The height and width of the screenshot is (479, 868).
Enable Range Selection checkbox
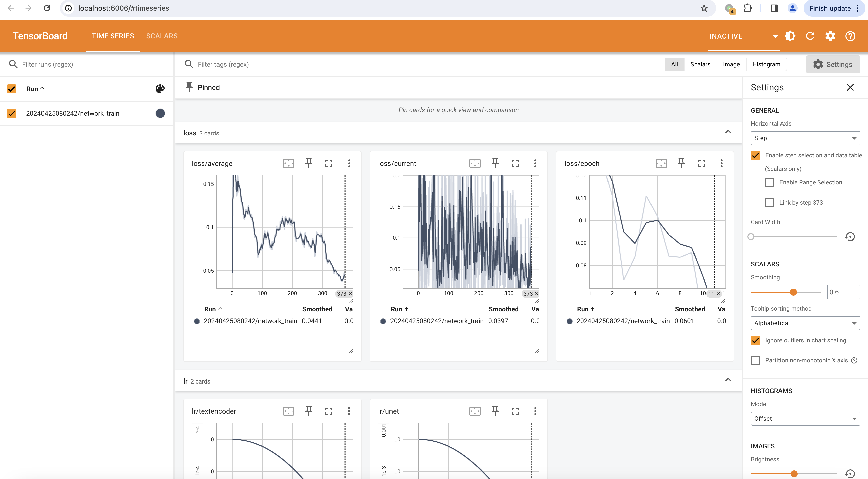769,182
